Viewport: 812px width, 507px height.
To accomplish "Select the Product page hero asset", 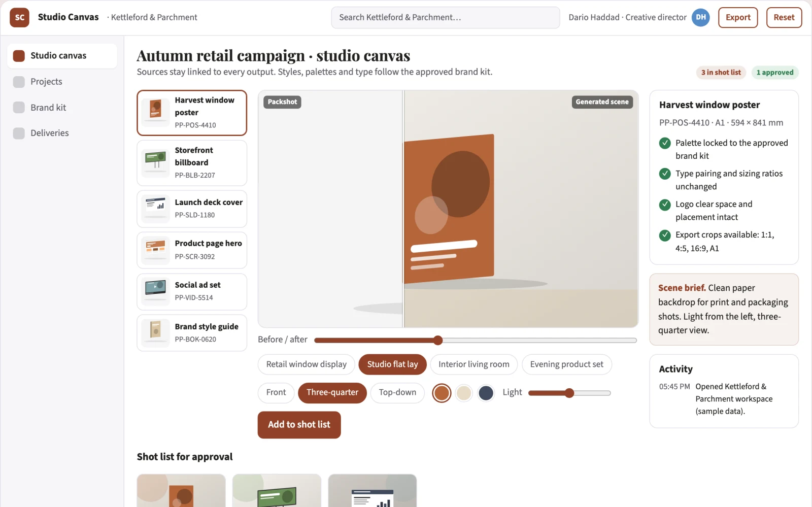I will (192, 250).
